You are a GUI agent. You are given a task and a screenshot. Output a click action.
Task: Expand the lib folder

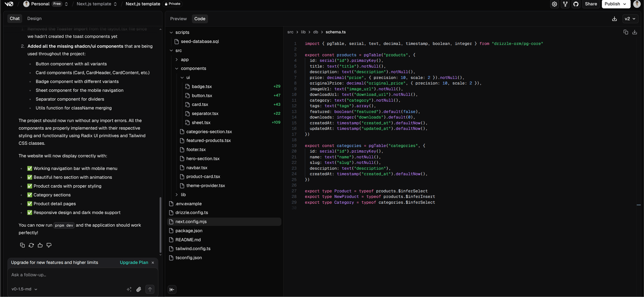[x=183, y=195]
